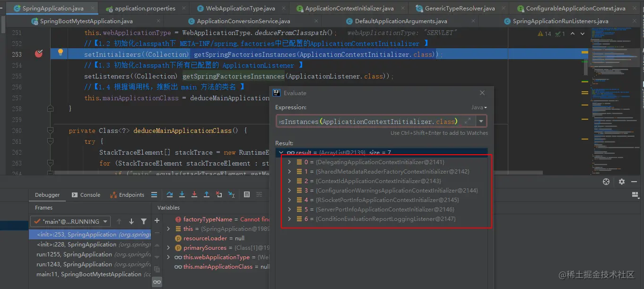Click the Restore Layout icon at panel right
Viewport: 644px width, 289px height.
tap(635, 194)
